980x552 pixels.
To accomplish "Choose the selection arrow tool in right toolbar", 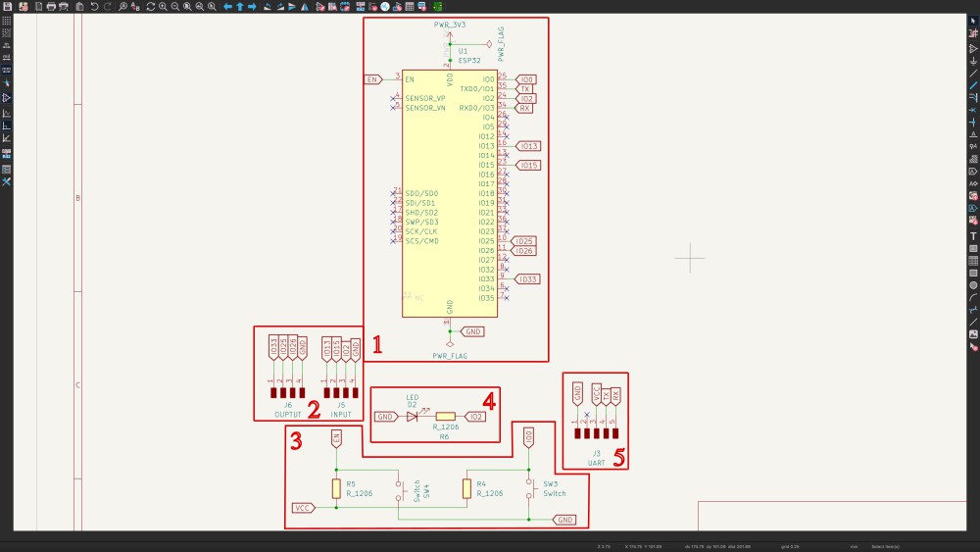I will tap(973, 21).
